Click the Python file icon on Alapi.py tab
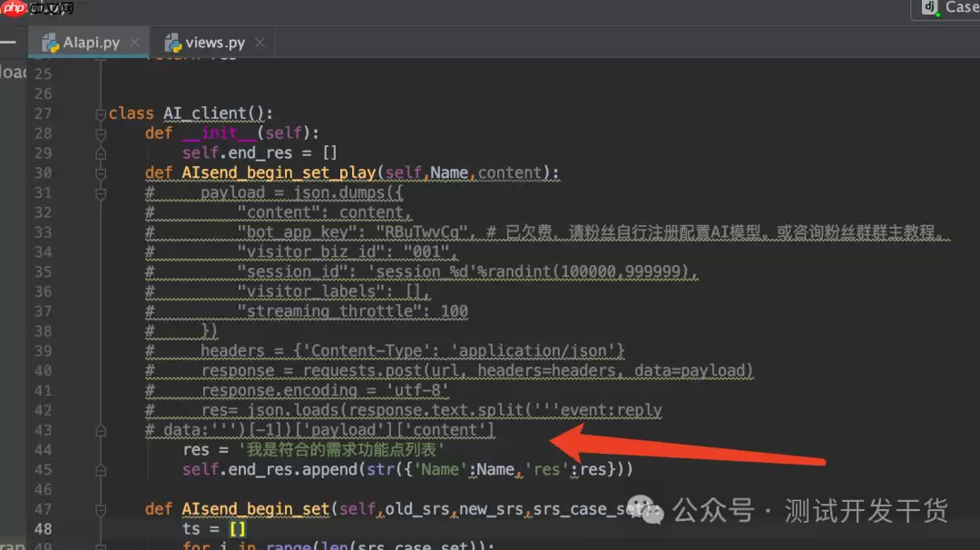This screenshot has height=550, width=980. [x=50, y=42]
